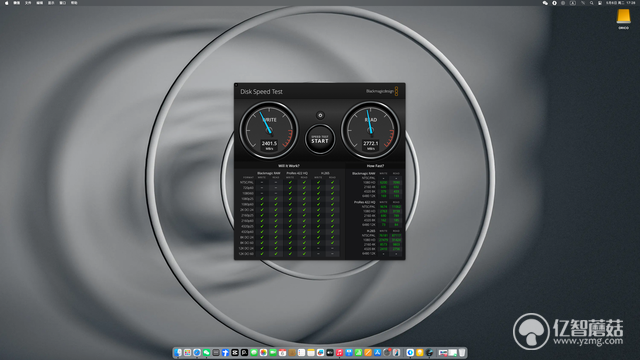Click Blackmagic RAW section label in How Fast
Image resolution: width=640 pixels, height=360 pixels.
[x=363, y=173]
